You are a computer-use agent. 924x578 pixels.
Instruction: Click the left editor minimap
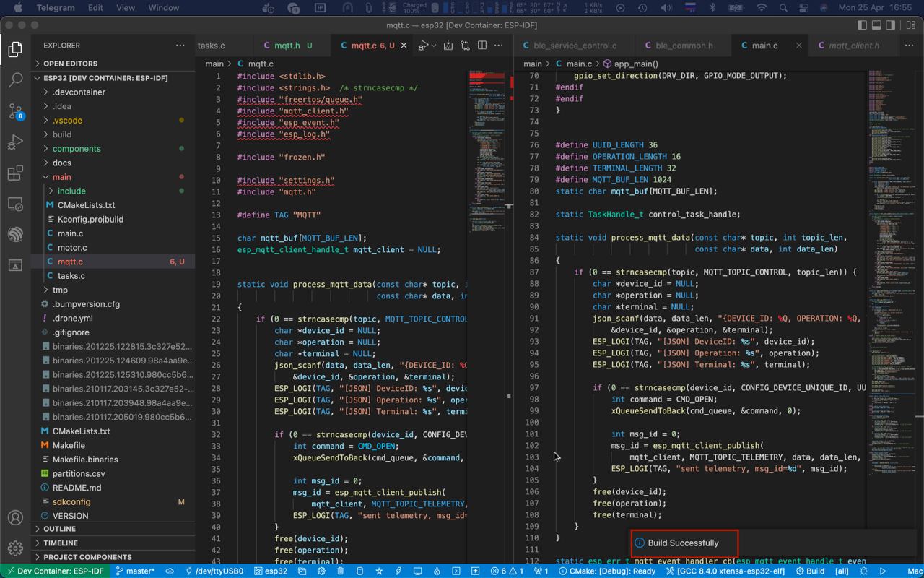[487, 144]
